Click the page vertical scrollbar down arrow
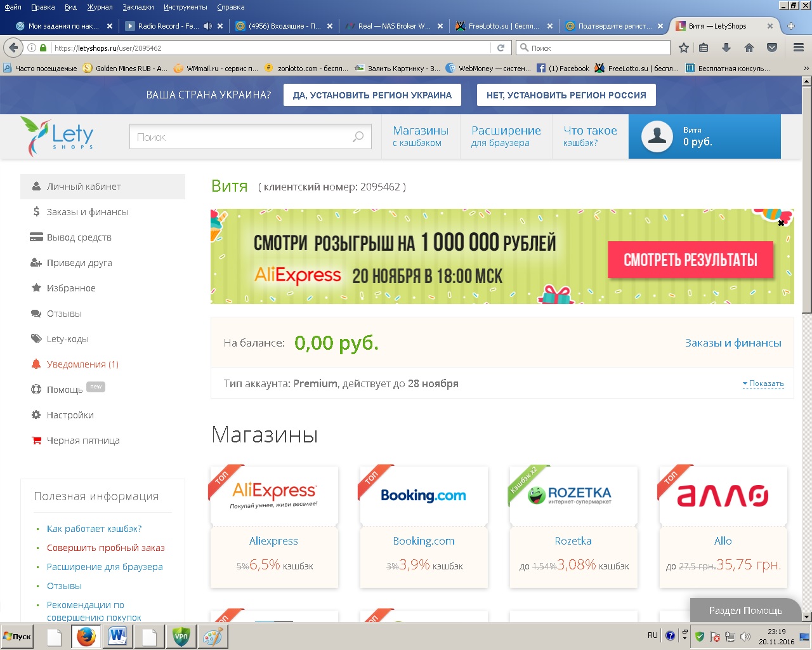 click(806, 616)
